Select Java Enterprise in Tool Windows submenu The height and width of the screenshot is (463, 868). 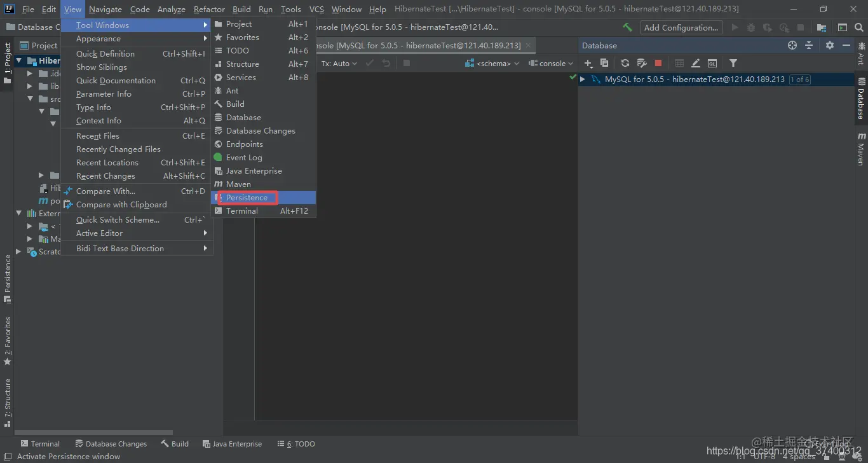pyautogui.click(x=263, y=170)
